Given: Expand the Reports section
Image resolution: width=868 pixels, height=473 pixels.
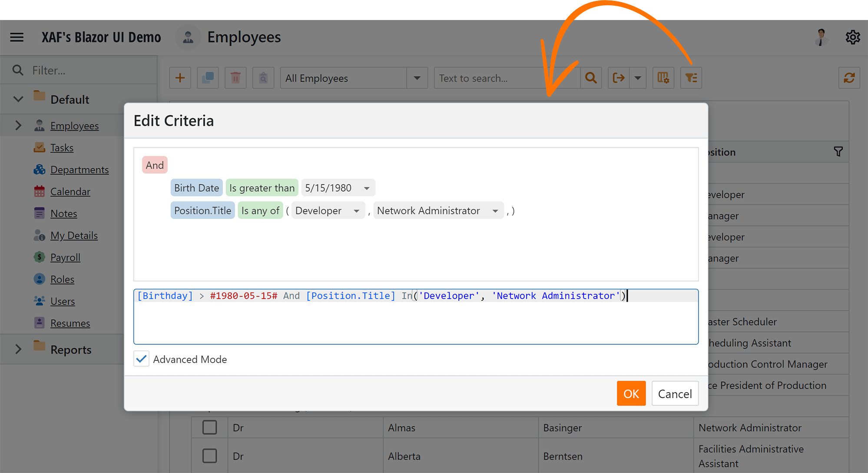Looking at the screenshot, I should (18, 349).
